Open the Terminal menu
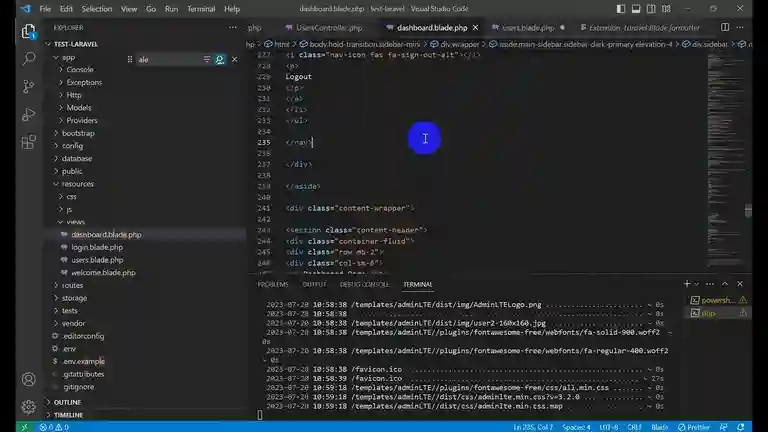 (x=201, y=9)
